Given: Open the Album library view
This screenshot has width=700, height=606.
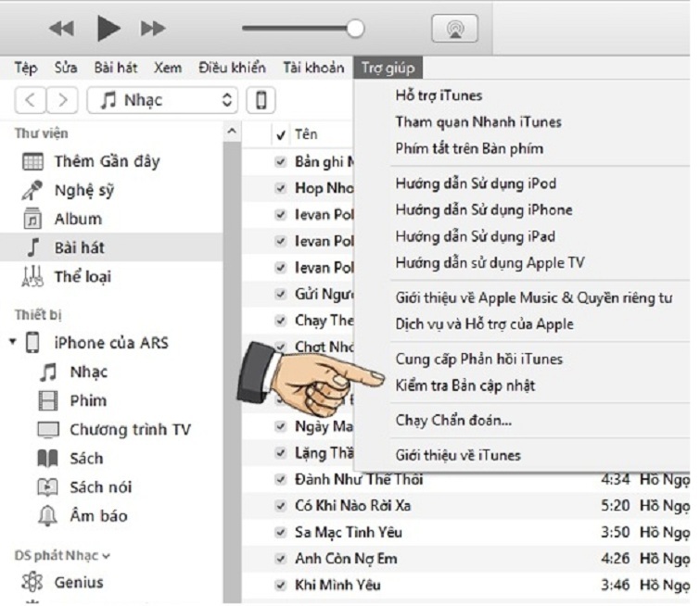Looking at the screenshot, I should tap(78, 220).
